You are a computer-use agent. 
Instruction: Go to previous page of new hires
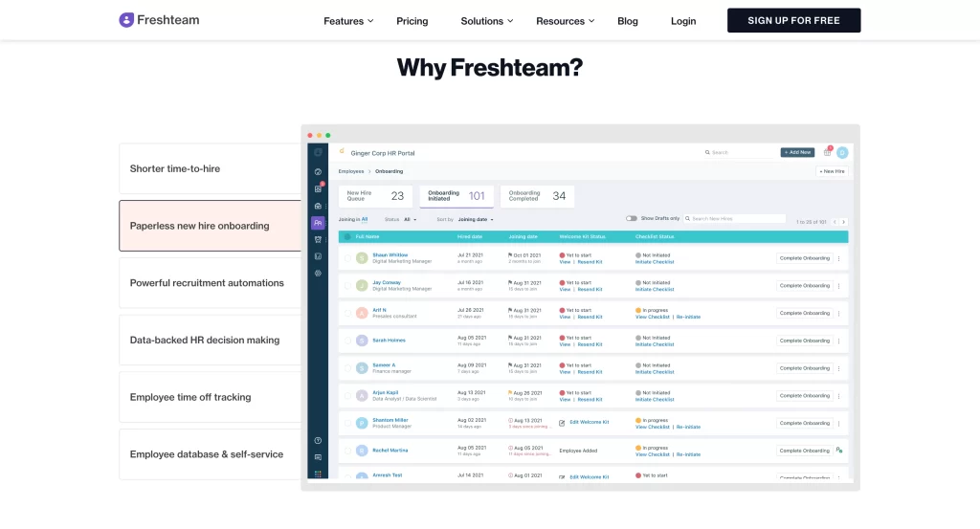835,222
